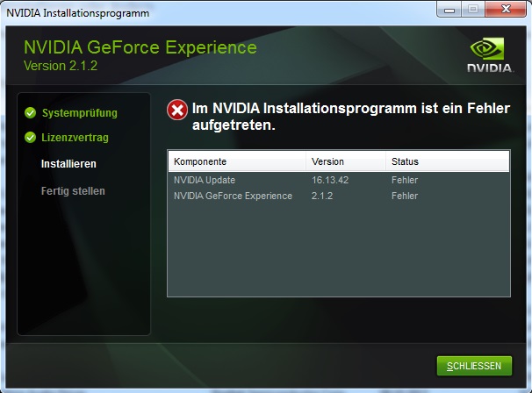This screenshot has height=393, width=532.
Task: Click the NVIDIA GeForce Experience title
Action: (140, 47)
